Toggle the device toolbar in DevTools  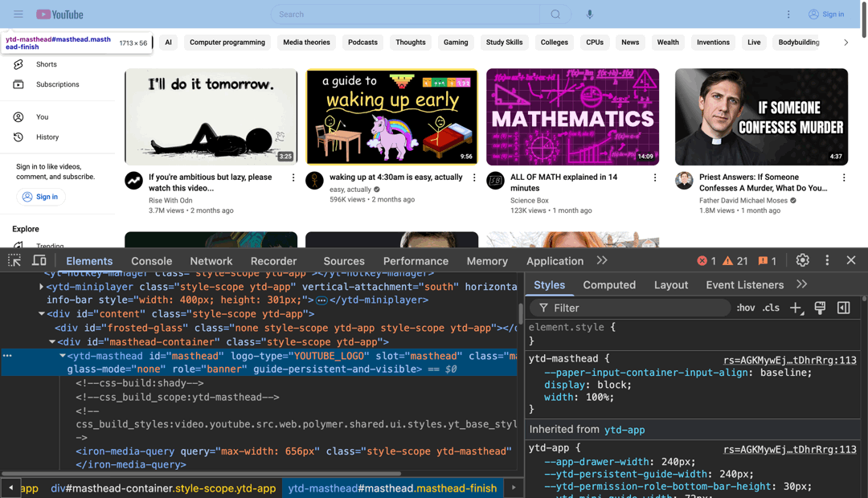(x=39, y=260)
